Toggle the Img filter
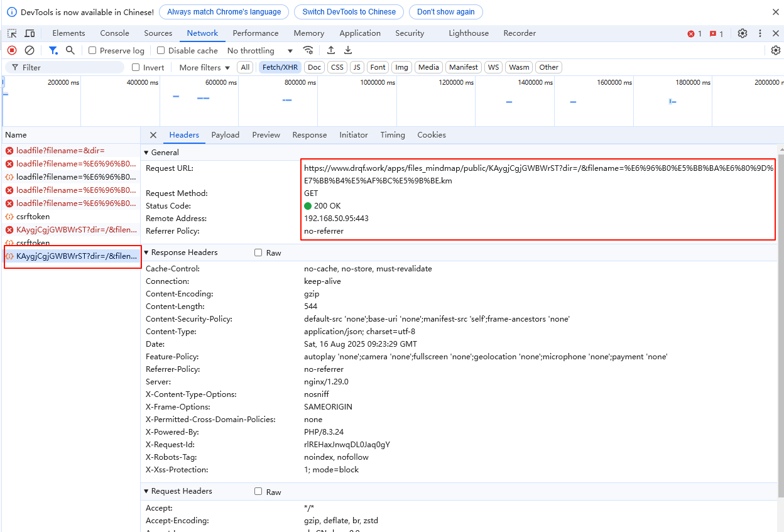 click(x=401, y=67)
